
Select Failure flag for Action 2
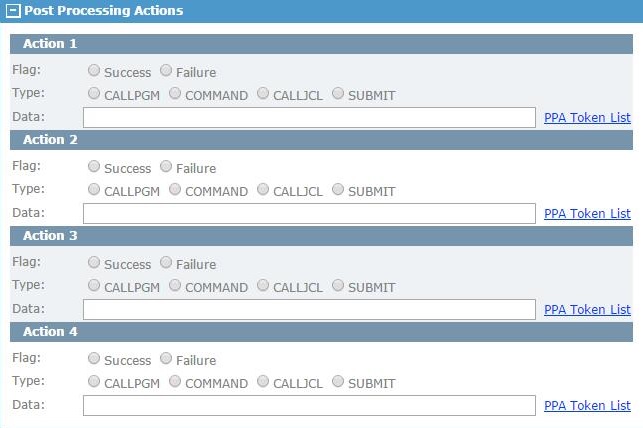166,166
